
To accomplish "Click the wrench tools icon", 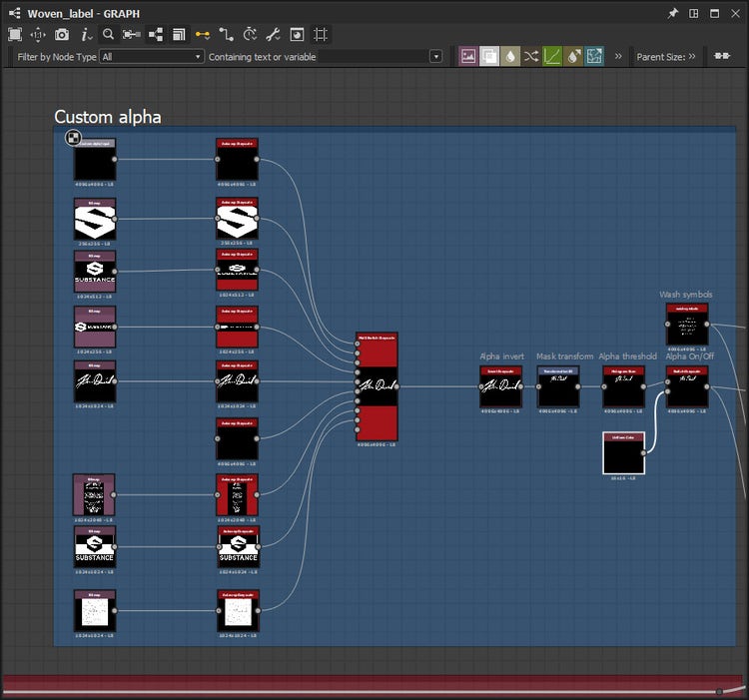I will [x=273, y=34].
